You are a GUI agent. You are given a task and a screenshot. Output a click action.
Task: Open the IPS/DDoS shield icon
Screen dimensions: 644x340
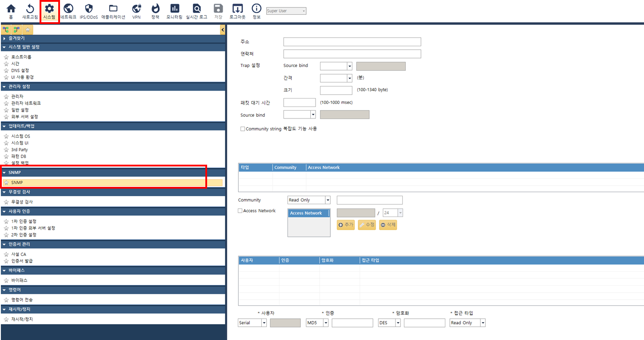(89, 8)
